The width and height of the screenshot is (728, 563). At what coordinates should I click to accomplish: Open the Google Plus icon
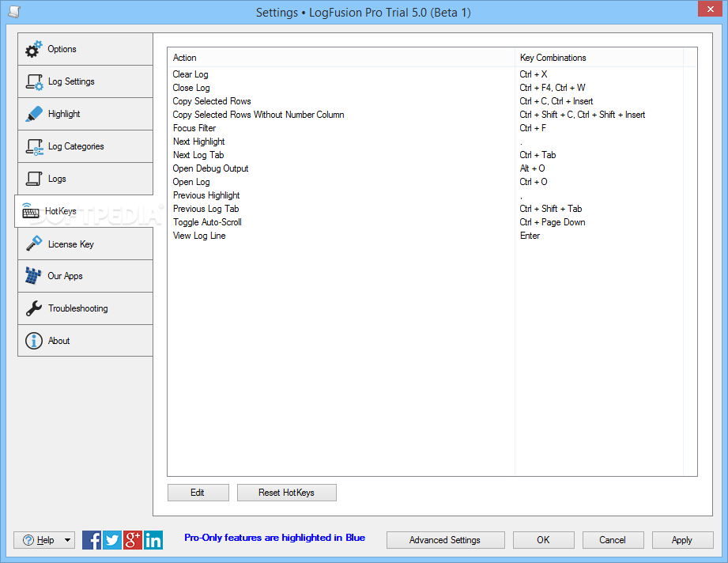click(x=132, y=540)
